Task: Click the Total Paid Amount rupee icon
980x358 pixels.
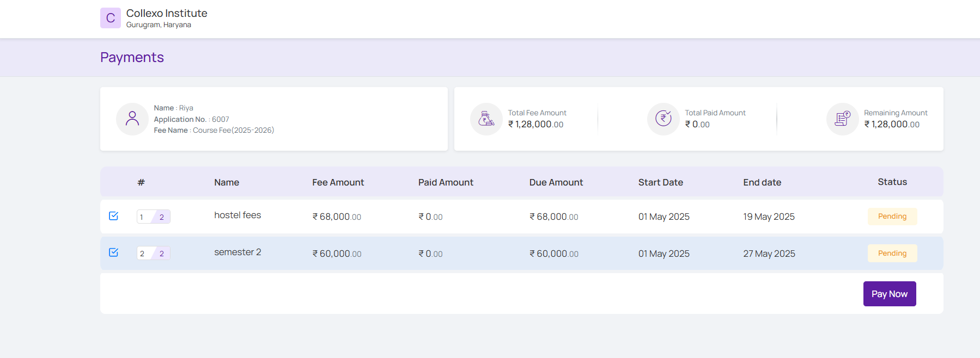Action: pos(663,119)
